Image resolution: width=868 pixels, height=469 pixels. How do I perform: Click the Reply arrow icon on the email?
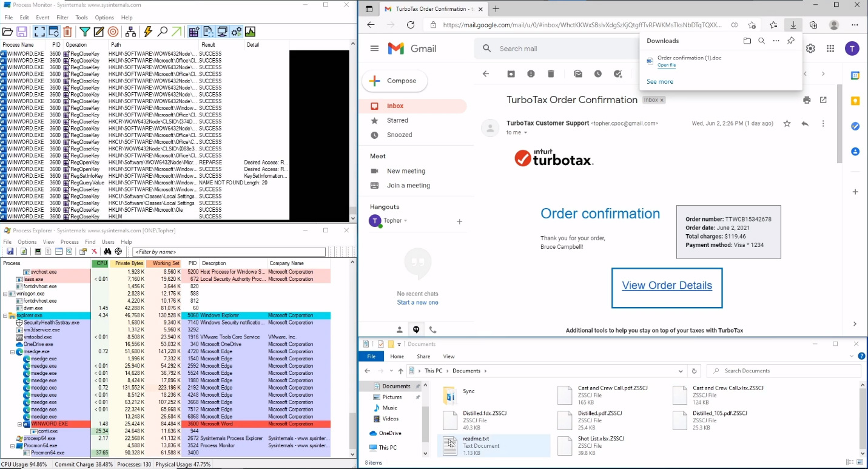pos(805,124)
